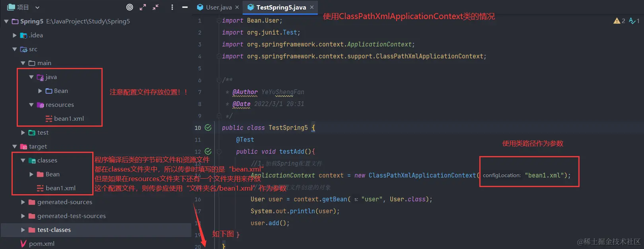Click run test gutter icon beside testAdd
Viewport: 644px width, 249px height.
pyautogui.click(x=208, y=151)
